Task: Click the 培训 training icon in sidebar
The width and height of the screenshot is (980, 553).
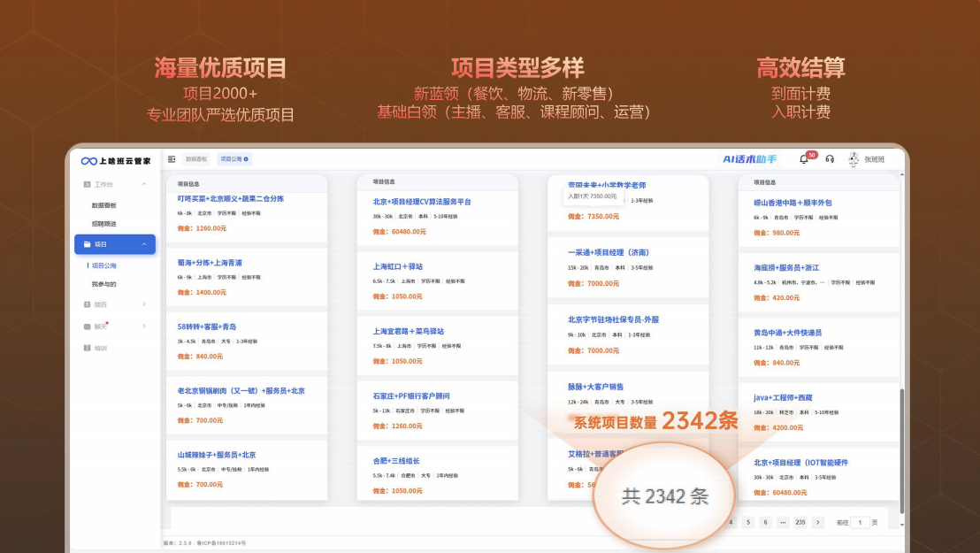Action: [88, 348]
